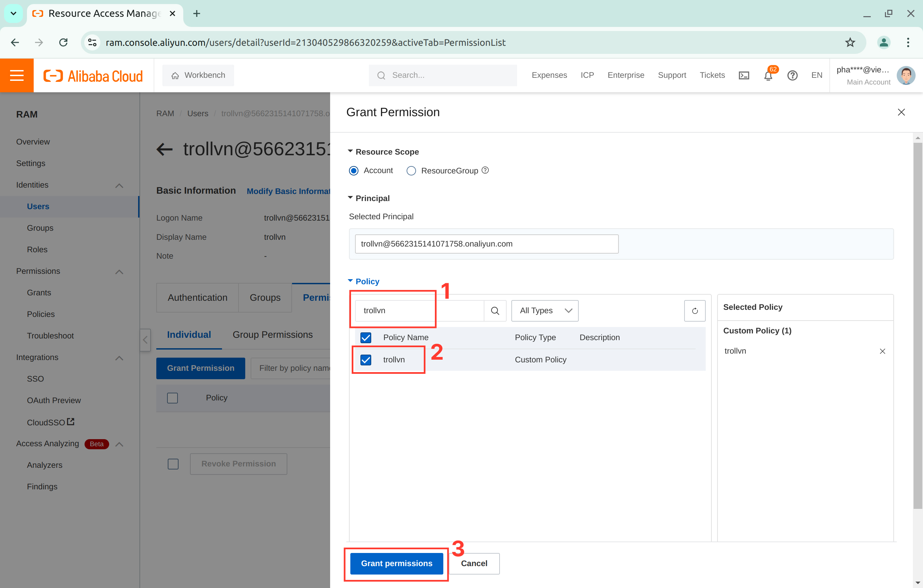Uncheck the trollvn policy checkbox
The width and height of the screenshot is (923, 588).
[x=366, y=360]
